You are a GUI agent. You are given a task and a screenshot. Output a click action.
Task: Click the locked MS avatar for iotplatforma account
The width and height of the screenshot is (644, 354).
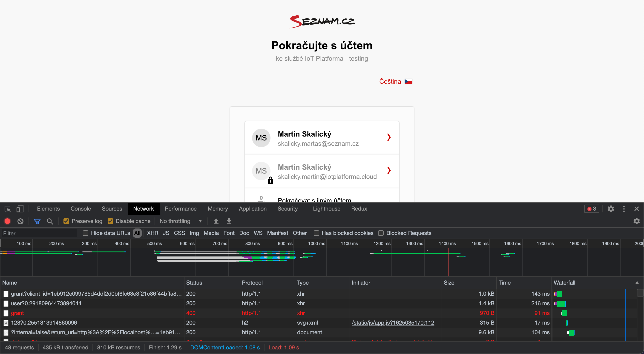261,171
